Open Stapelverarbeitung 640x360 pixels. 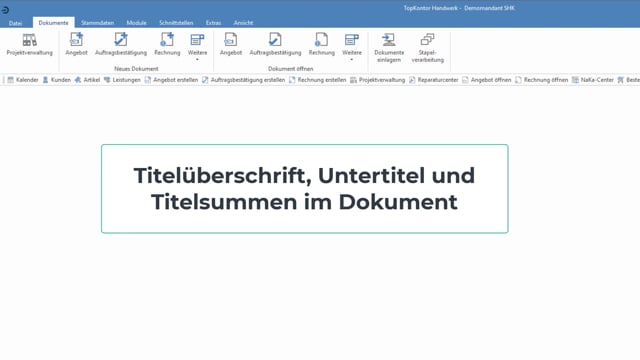(427, 48)
